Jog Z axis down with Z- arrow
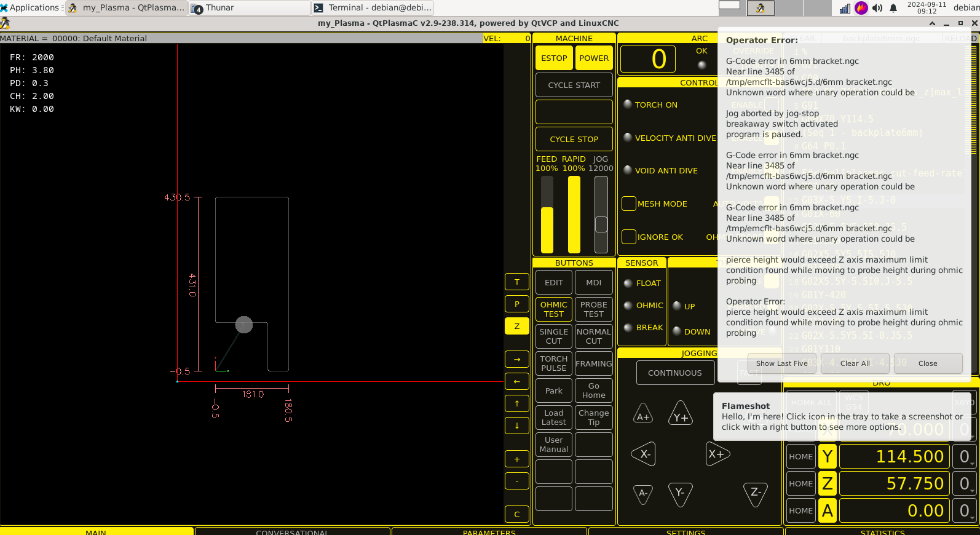Image resolution: width=980 pixels, height=535 pixels. tap(756, 494)
